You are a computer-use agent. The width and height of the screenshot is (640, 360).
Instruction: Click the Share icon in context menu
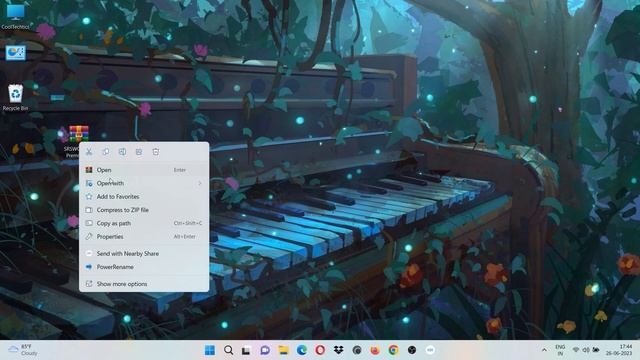(139, 152)
